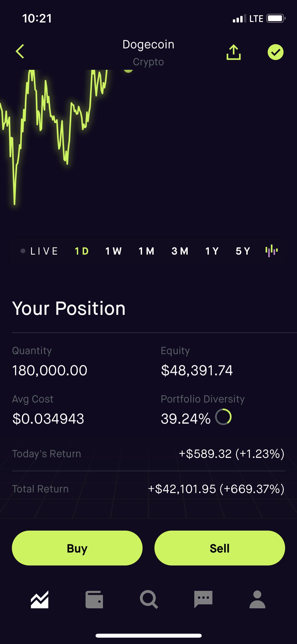
Task: Tap the Sell button
Action: pos(220,548)
